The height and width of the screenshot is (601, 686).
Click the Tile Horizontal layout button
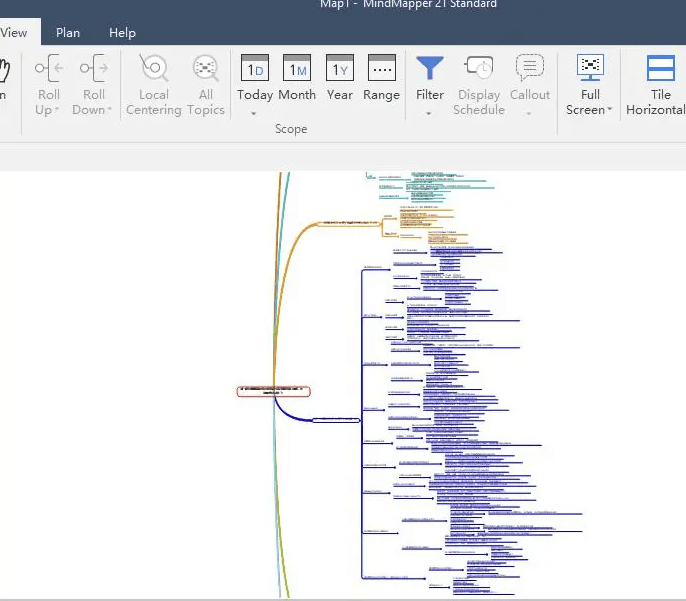click(659, 69)
